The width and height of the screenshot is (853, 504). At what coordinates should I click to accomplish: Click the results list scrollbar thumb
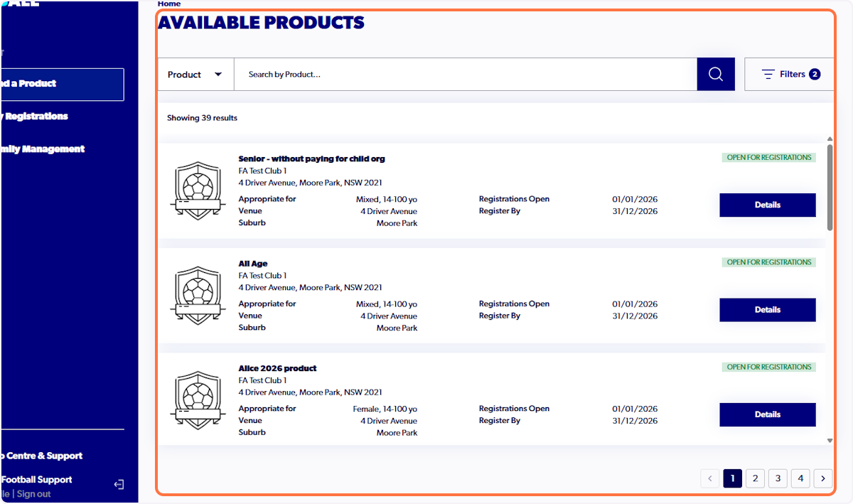tap(830, 188)
